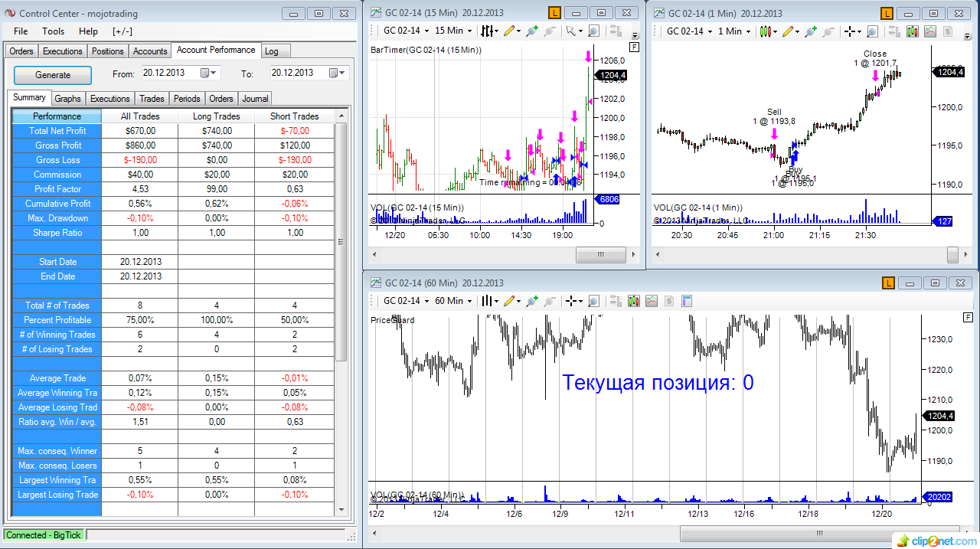The height and width of the screenshot is (549, 980).
Task: Toggle F button on 60 Min chart
Action: point(968,317)
